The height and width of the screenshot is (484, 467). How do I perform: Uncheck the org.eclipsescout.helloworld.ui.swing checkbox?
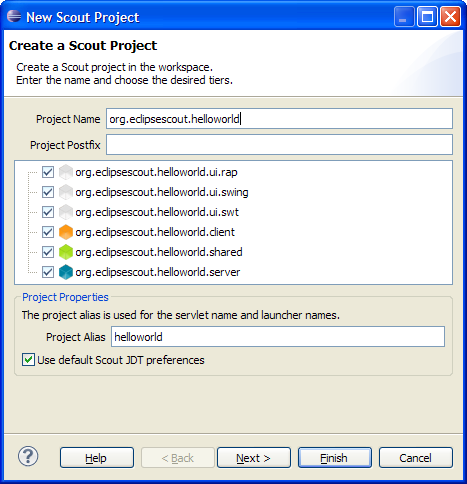(x=48, y=192)
